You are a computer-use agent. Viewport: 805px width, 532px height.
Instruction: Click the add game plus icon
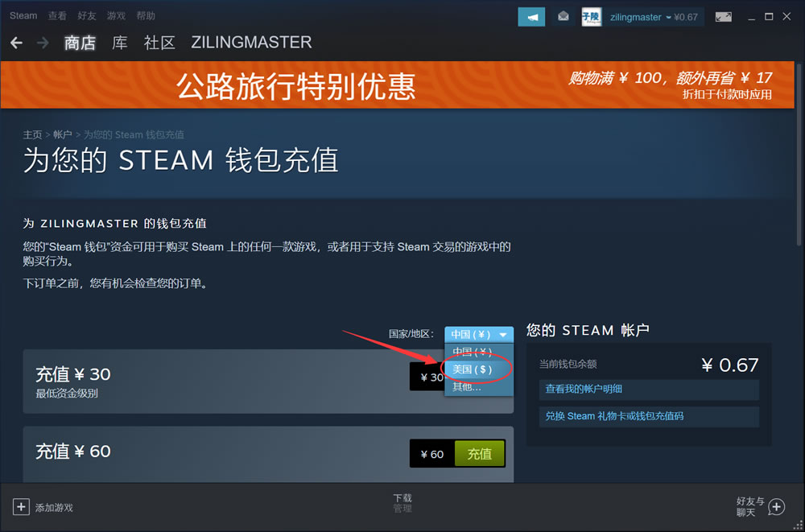coord(21,507)
